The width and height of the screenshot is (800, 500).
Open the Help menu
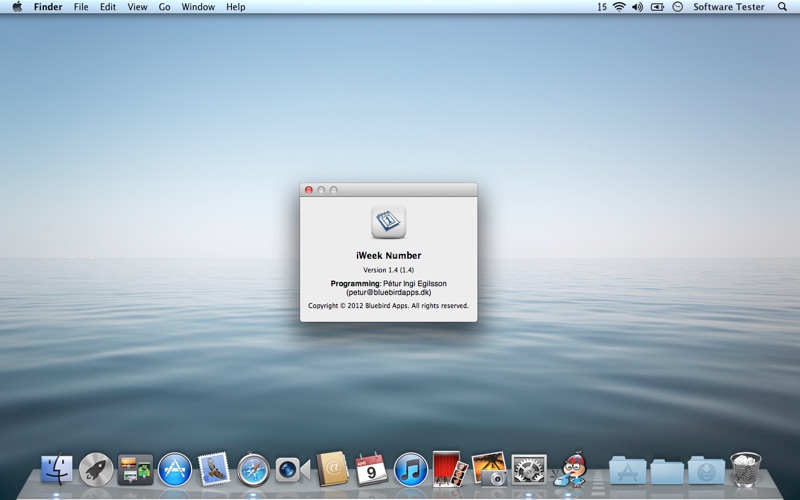236,7
